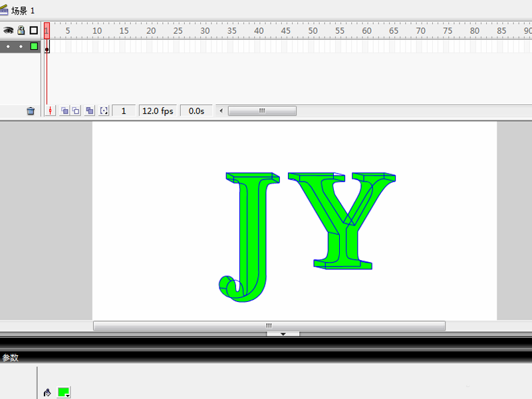The width and height of the screenshot is (532, 399).
Task: Click the scene clapperboard icon beside 场景 1
Action: click(3, 10)
